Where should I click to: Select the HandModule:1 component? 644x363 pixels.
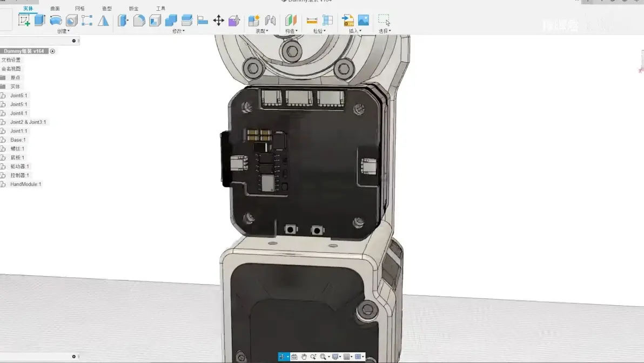click(25, 184)
